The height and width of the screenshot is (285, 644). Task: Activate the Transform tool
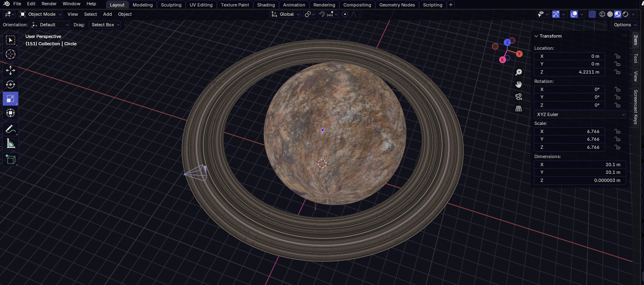(x=11, y=113)
